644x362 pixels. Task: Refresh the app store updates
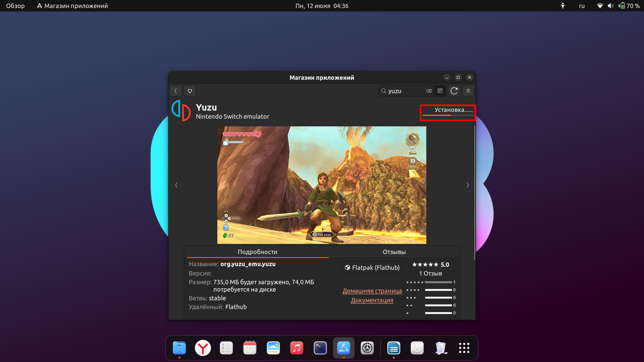point(454,91)
